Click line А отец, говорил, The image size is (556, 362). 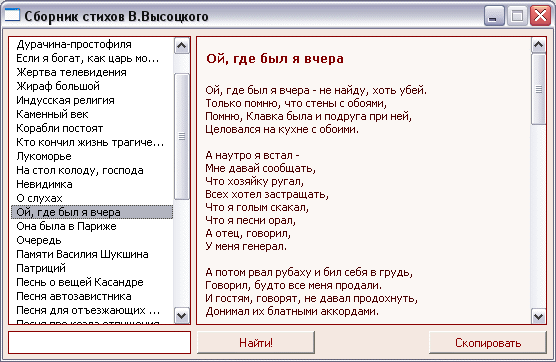click(248, 233)
